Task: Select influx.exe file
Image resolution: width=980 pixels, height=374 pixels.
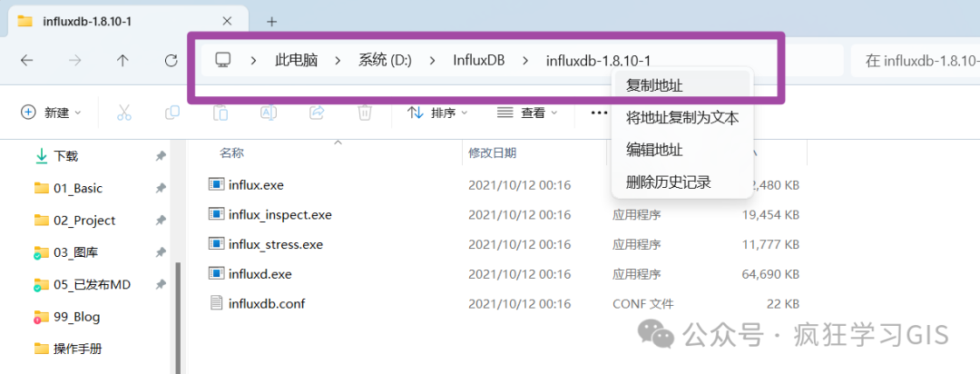Action: coord(257,185)
